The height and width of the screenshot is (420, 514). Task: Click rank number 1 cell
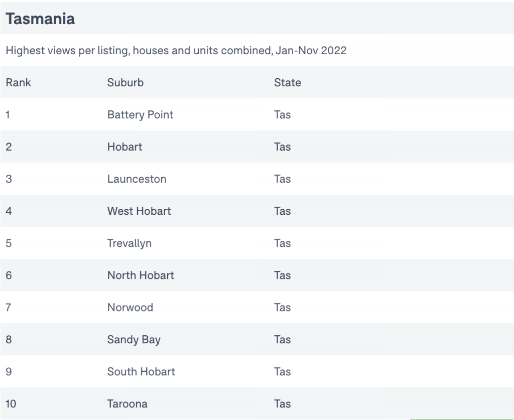click(x=8, y=115)
